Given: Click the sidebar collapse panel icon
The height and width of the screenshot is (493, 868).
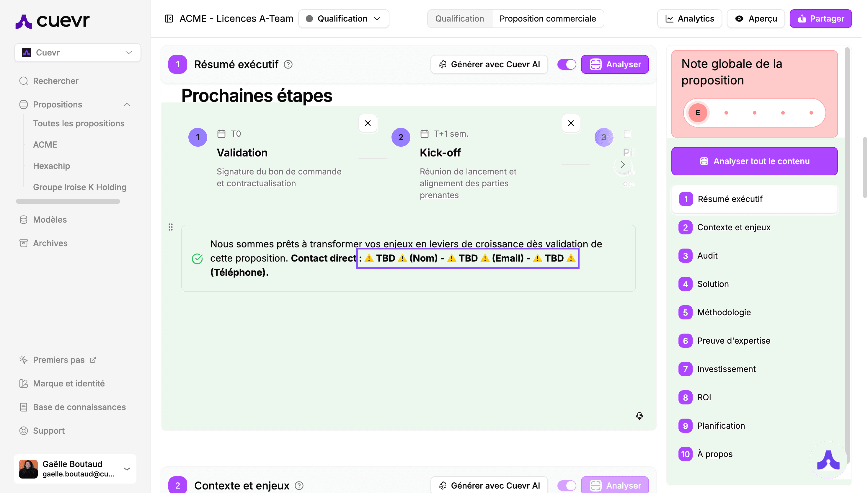Looking at the screenshot, I should pos(169,19).
